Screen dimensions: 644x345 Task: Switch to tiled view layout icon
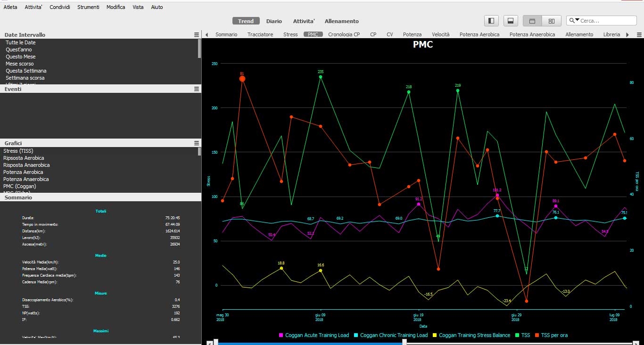551,21
